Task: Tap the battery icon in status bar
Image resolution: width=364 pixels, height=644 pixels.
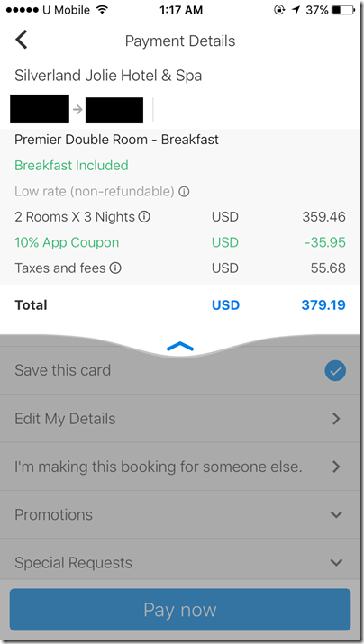Action: click(343, 10)
